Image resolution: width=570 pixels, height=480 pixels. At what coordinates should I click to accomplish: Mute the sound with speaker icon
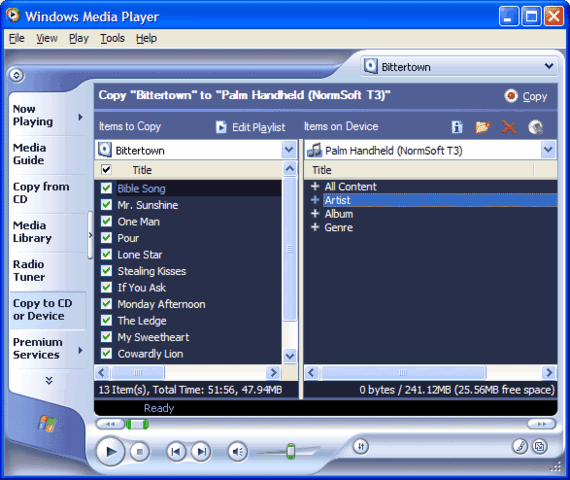(x=238, y=452)
